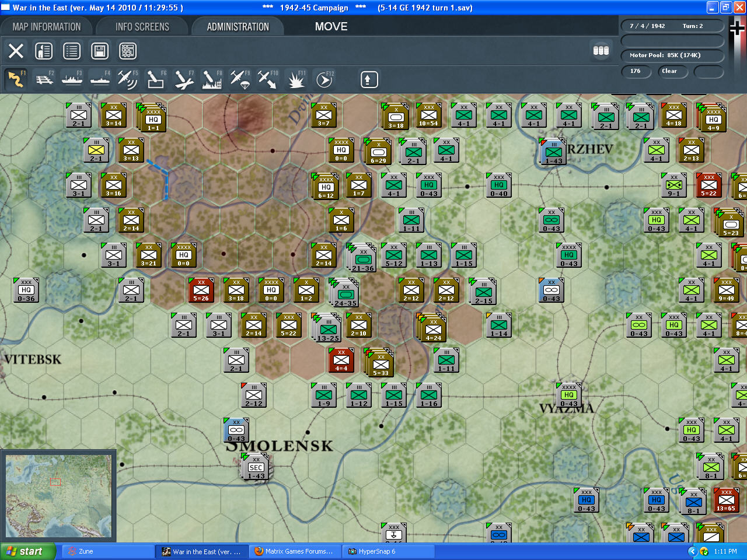Switch to the Administration tab
The height and width of the screenshot is (560, 747).
point(238,27)
